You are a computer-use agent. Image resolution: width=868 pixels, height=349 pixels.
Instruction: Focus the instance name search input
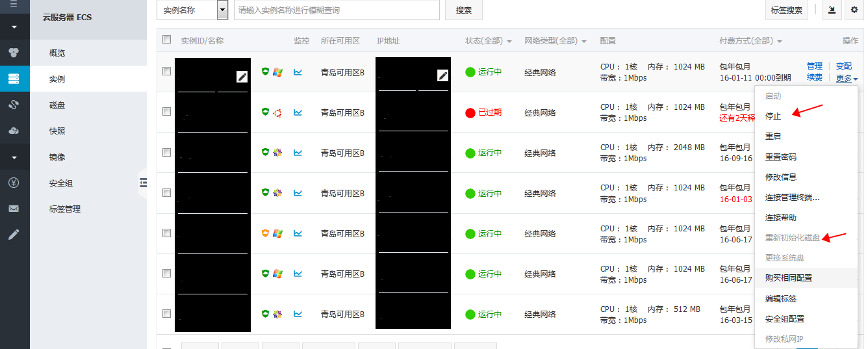[337, 10]
